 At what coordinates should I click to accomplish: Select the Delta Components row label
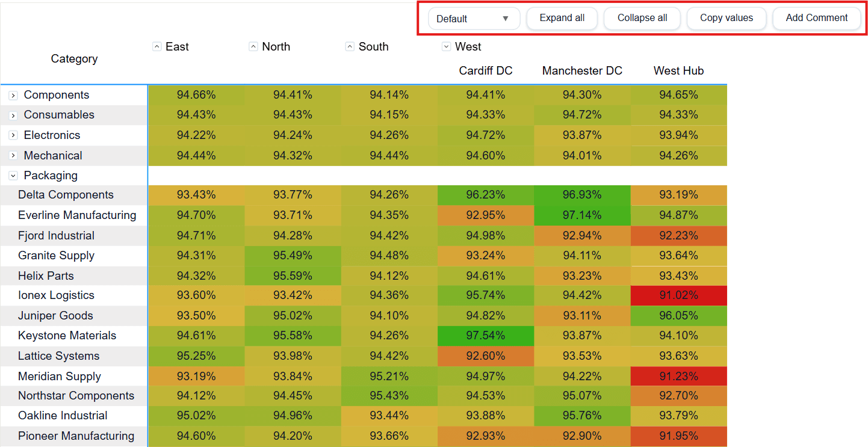[x=66, y=195]
